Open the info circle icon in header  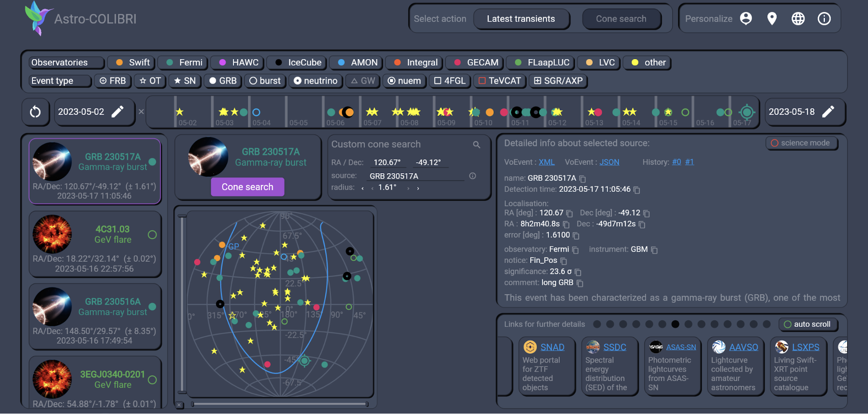pyautogui.click(x=824, y=19)
